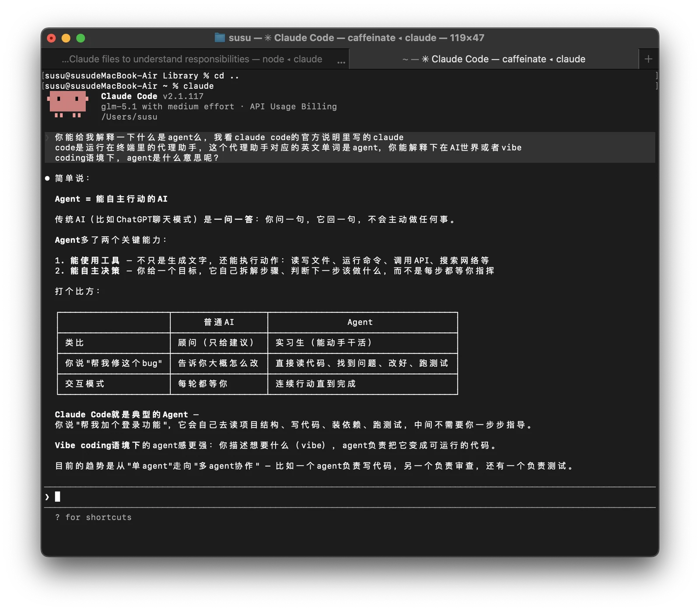Click the 'Claude Code就是典型的Agent' line
This screenshot has height=611, width=700.
point(126,414)
